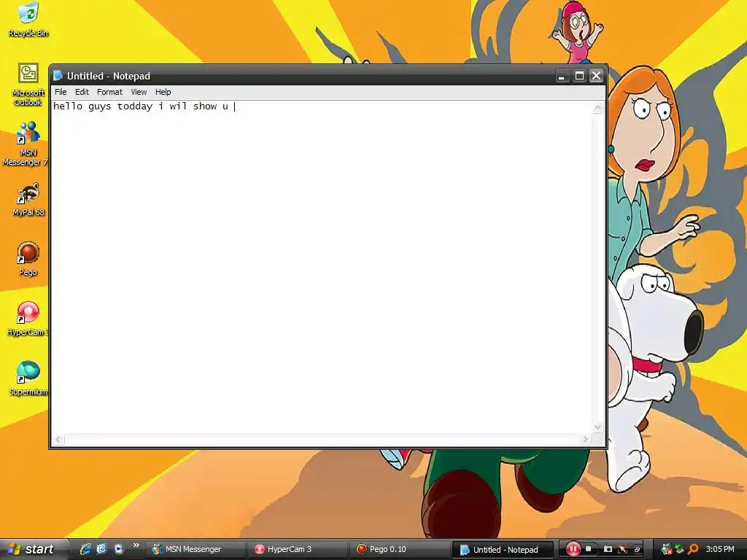The height and width of the screenshot is (560, 747).
Task: Launch Windows Media Player from Quick Launch
Action: [118, 549]
